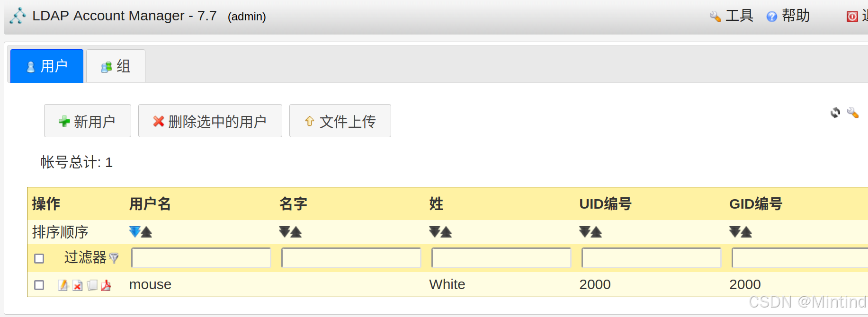Open 帮助 from the top bar

tap(788, 16)
